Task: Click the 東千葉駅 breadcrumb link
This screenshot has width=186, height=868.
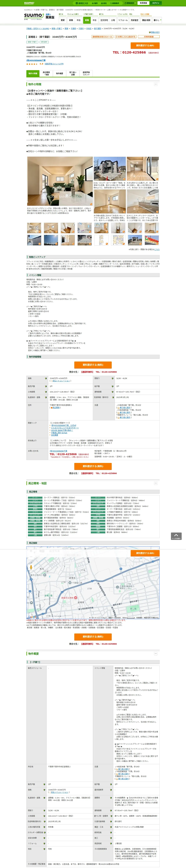Action: pos(97,29)
